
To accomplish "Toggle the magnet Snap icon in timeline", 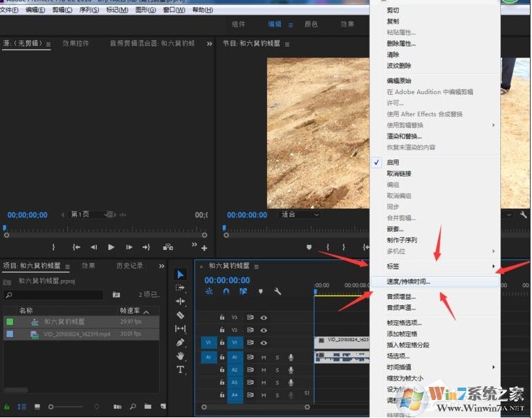I will (226, 291).
